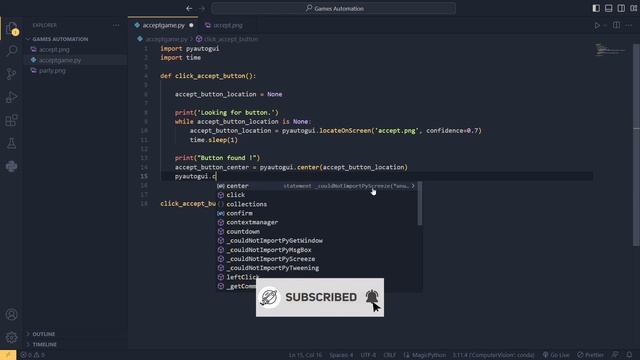Image resolution: width=640 pixels, height=360 pixels.
Task: Open run options dropdown next to play
Action: point(605,25)
